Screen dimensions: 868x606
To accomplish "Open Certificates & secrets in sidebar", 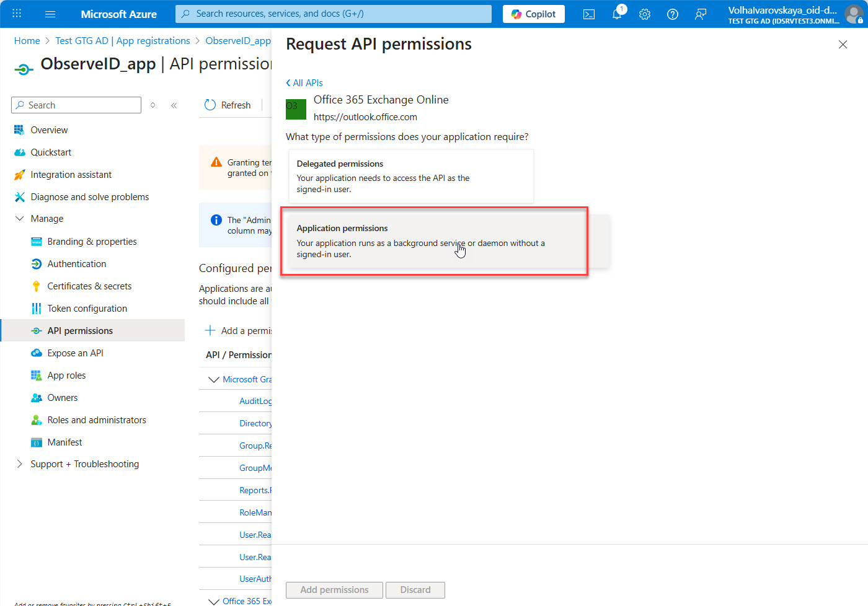I will tap(89, 286).
